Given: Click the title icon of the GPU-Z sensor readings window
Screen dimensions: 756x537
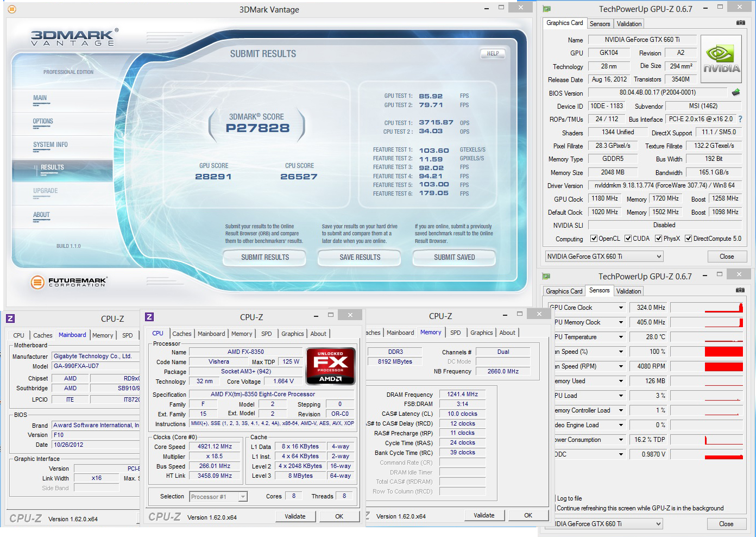Looking at the screenshot, I should coord(546,276).
